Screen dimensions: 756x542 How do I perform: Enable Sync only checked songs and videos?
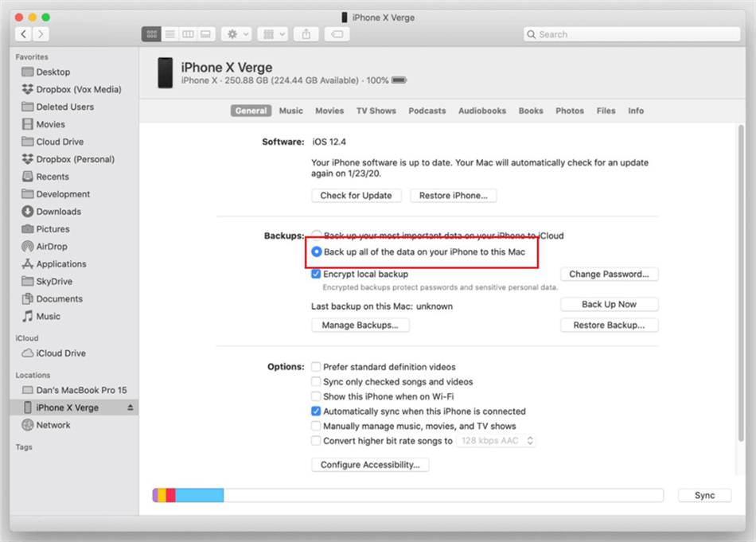coord(316,382)
